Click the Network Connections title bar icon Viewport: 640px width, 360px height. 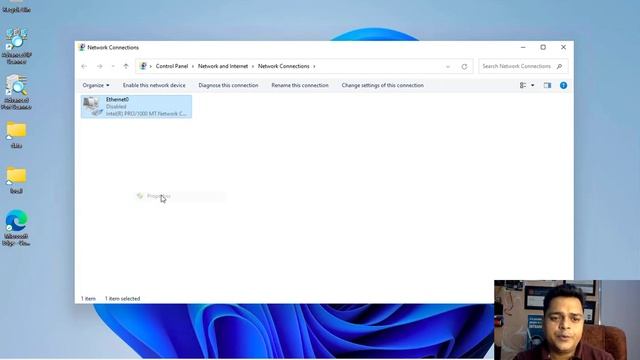click(82, 47)
